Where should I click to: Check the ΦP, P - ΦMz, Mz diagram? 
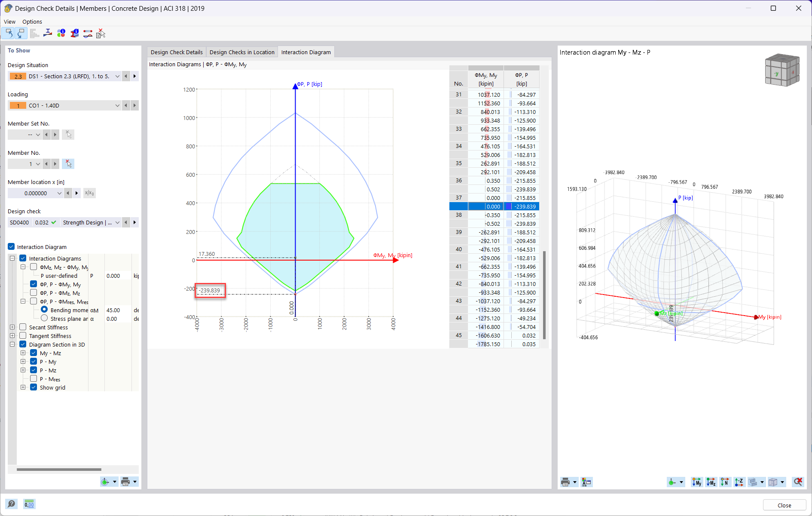click(x=34, y=293)
